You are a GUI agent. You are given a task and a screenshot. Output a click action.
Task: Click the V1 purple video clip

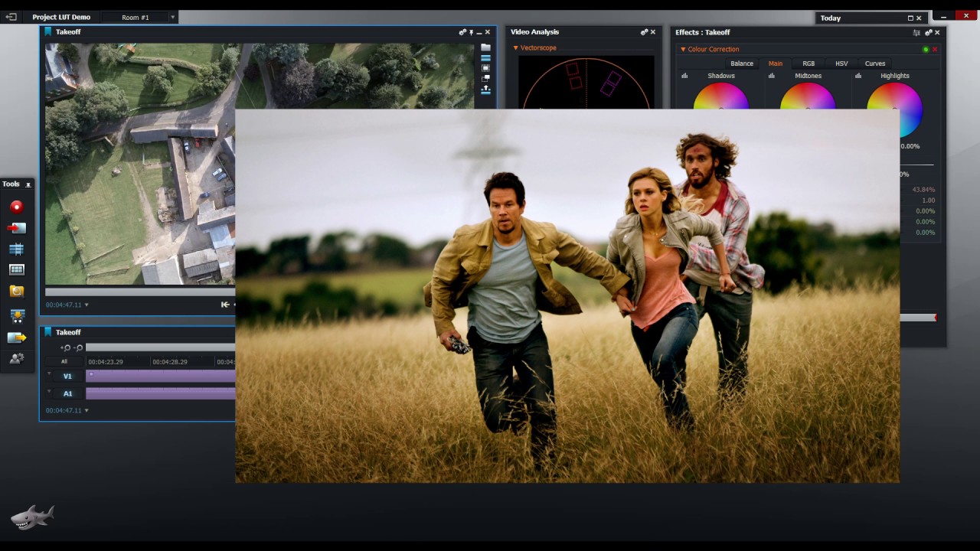point(160,376)
